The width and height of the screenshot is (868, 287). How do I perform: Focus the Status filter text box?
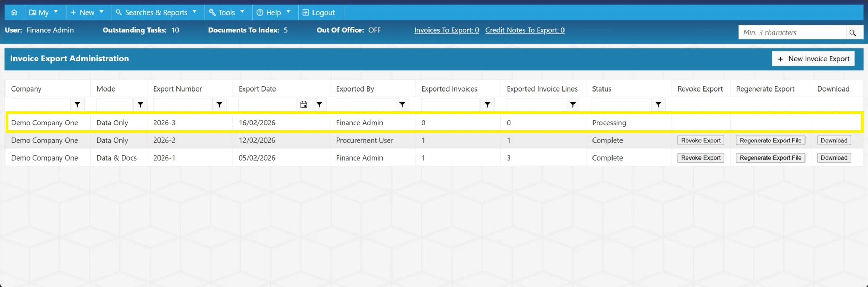point(621,105)
